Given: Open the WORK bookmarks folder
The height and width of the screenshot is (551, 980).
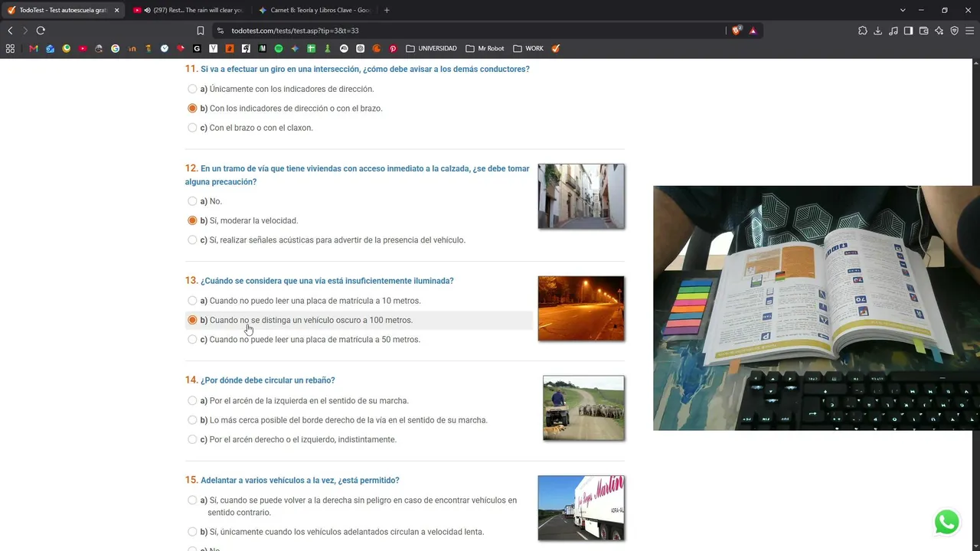Looking at the screenshot, I should pos(528,48).
